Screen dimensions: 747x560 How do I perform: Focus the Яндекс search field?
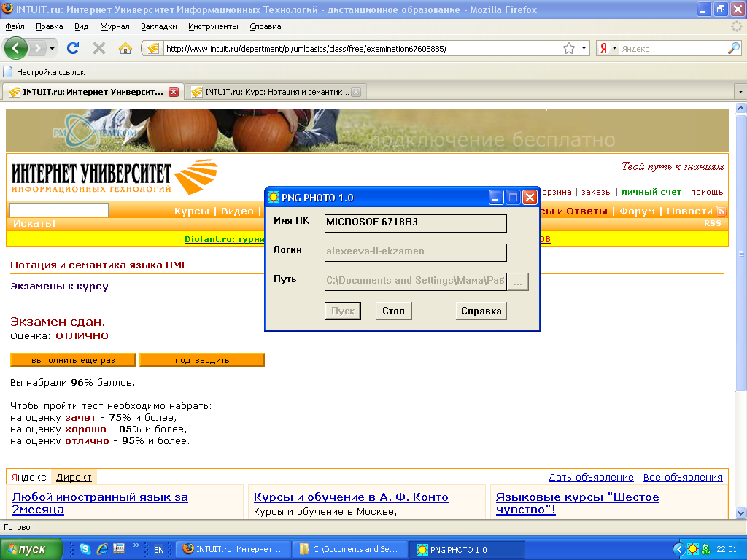click(673, 49)
